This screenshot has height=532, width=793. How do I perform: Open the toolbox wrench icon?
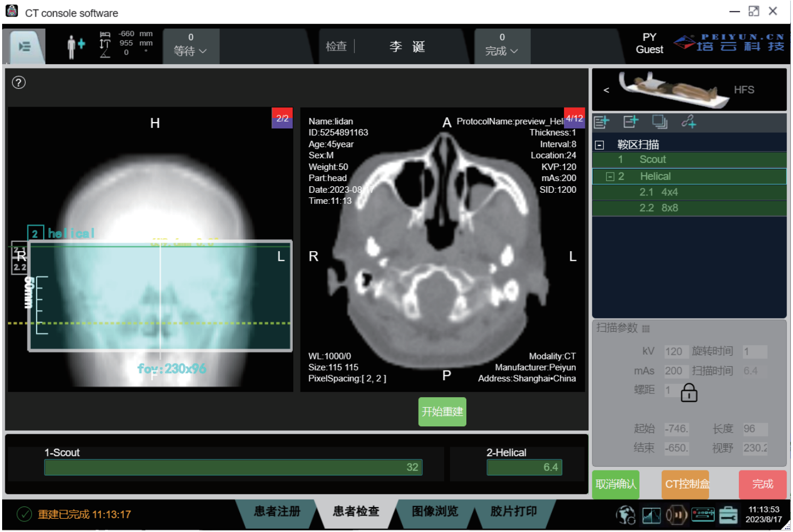tap(728, 514)
